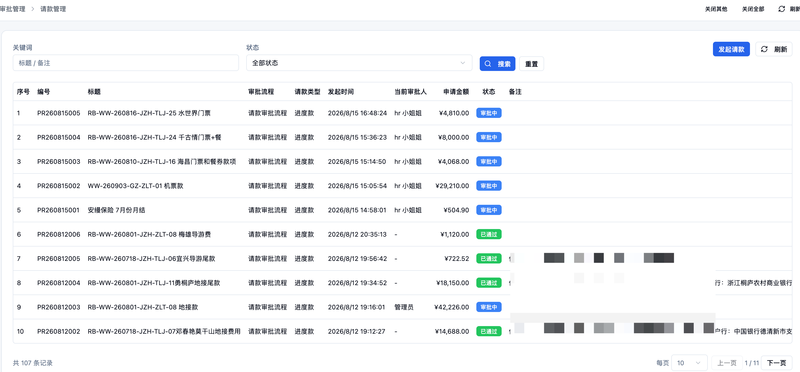Click 审批中 badge for ¥4,810.00 row
800x372 pixels.
pyautogui.click(x=489, y=113)
